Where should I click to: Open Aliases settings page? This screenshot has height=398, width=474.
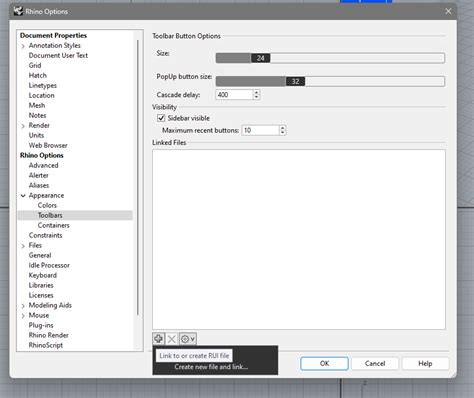[39, 185]
